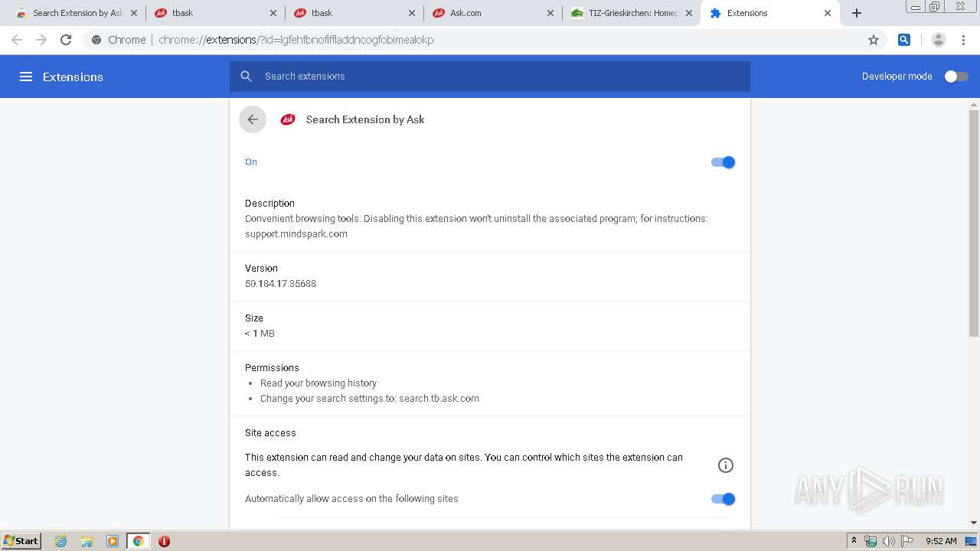Image resolution: width=980 pixels, height=551 pixels.
Task: Click the 'Site access' heading
Action: pyautogui.click(x=270, y=433)
